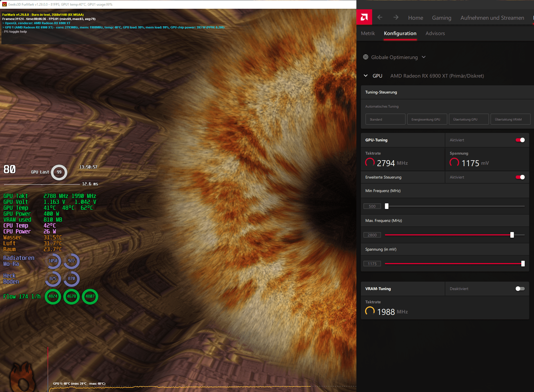Screen dimensions: 534x392
Task: Click the Radiatoren fan gauge 1050
Action: (x=53, y=261)
